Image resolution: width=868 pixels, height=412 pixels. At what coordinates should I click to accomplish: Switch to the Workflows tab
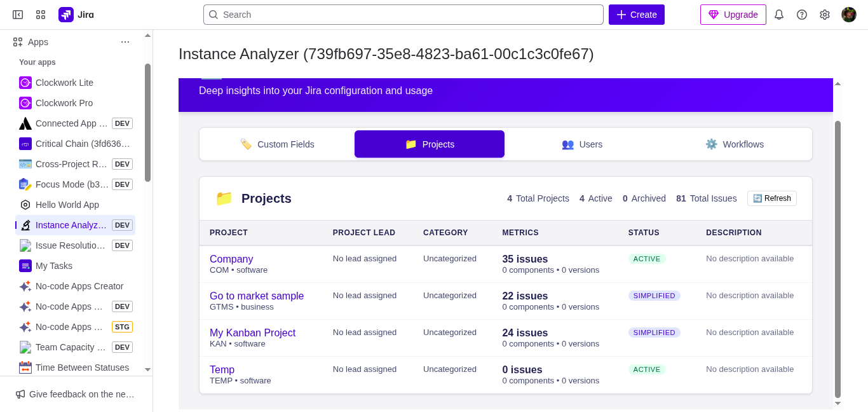[735, 144]
